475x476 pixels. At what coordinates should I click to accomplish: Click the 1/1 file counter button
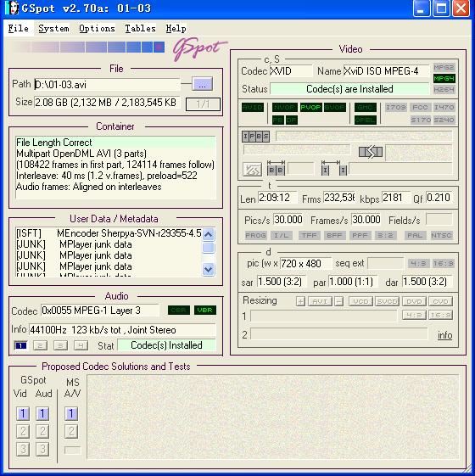point(203,104)
